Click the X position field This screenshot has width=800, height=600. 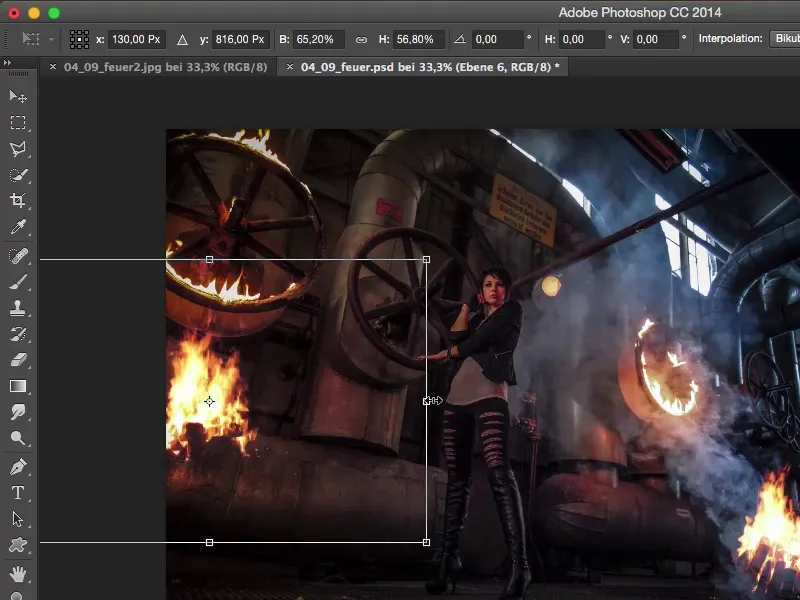(136, 39)
